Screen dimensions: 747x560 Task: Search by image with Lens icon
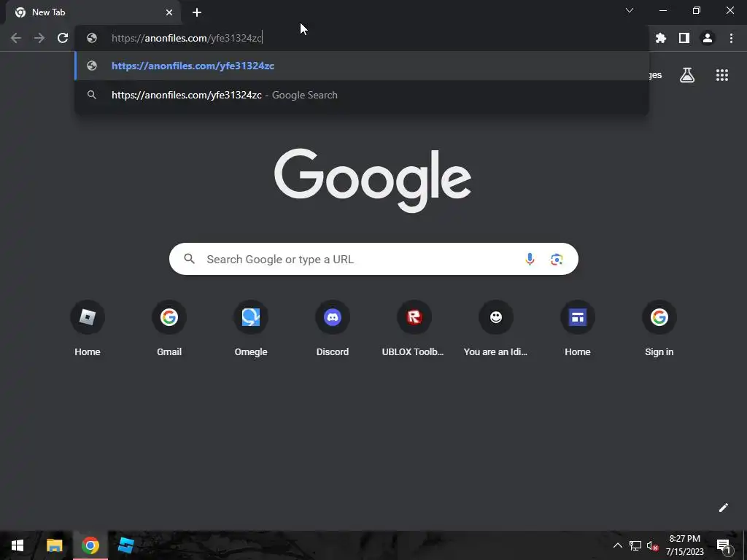557,259
